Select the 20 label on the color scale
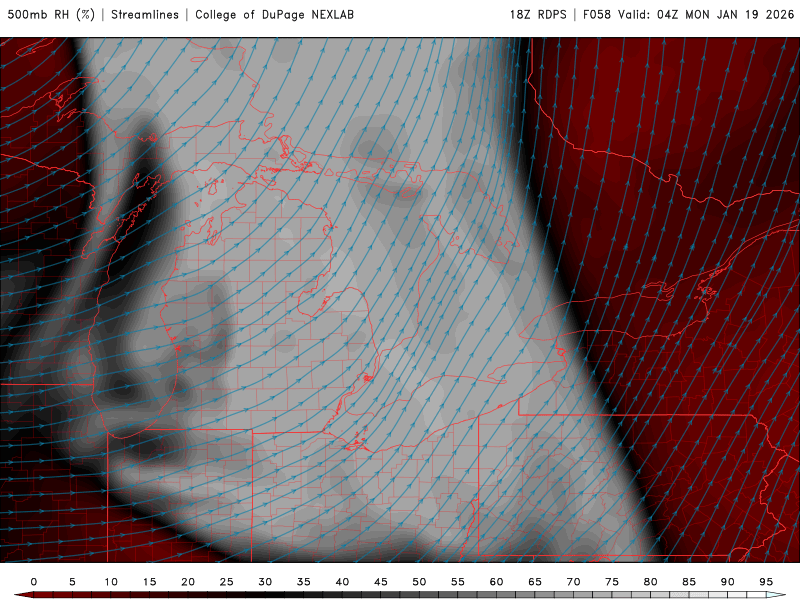Image resolution: width=800 pixels, height=600 pixels. pyautogui.click(x=188, y=582)
